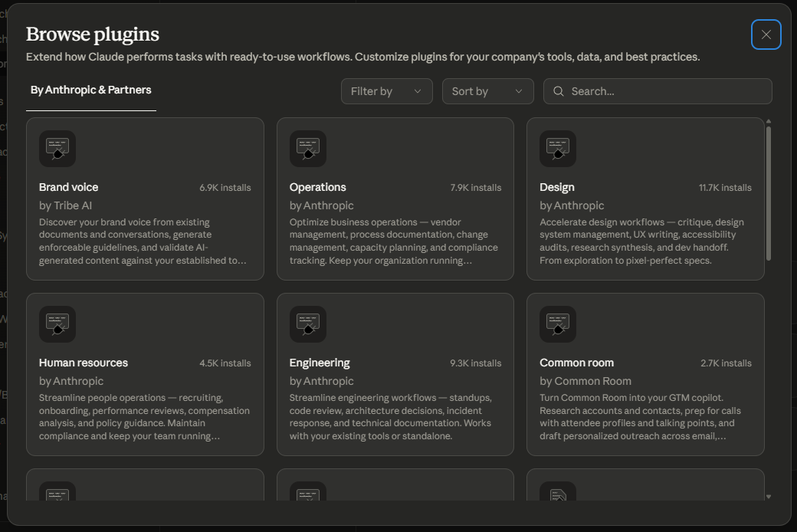Viewport: 797px width, 532px height.
Task: Open the Common room plugin title
Action: tap(577, 363)
